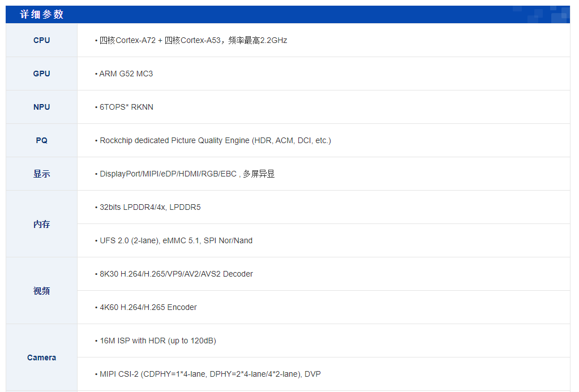Select the GPU row label
This screenshot has width=579, height=392.
42,74
